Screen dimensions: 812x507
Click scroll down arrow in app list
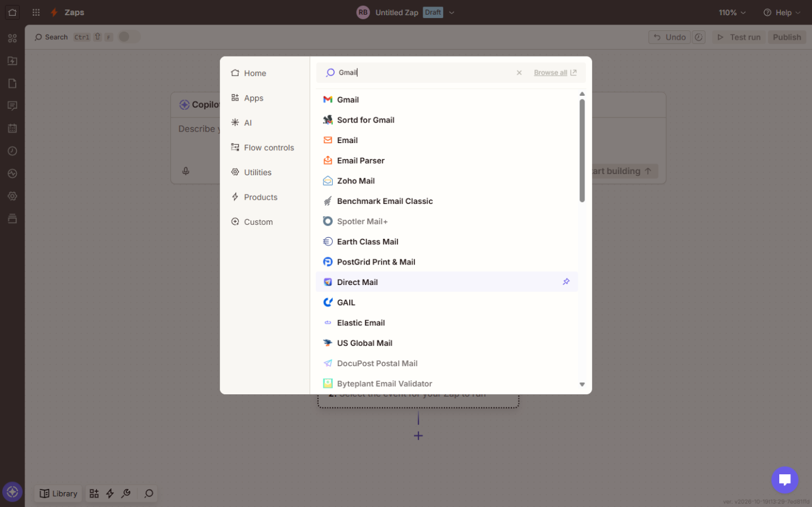click(x=582, y=384)
